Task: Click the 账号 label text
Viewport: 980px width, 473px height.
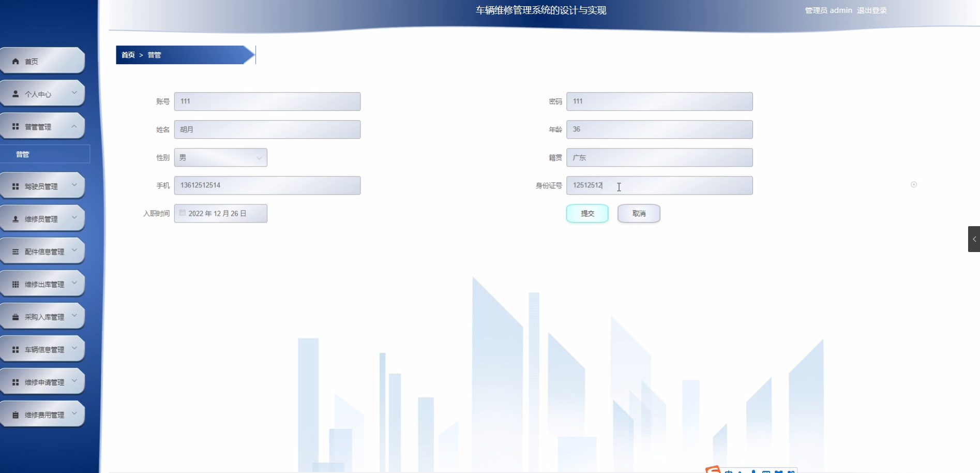Action: point(163,101)
